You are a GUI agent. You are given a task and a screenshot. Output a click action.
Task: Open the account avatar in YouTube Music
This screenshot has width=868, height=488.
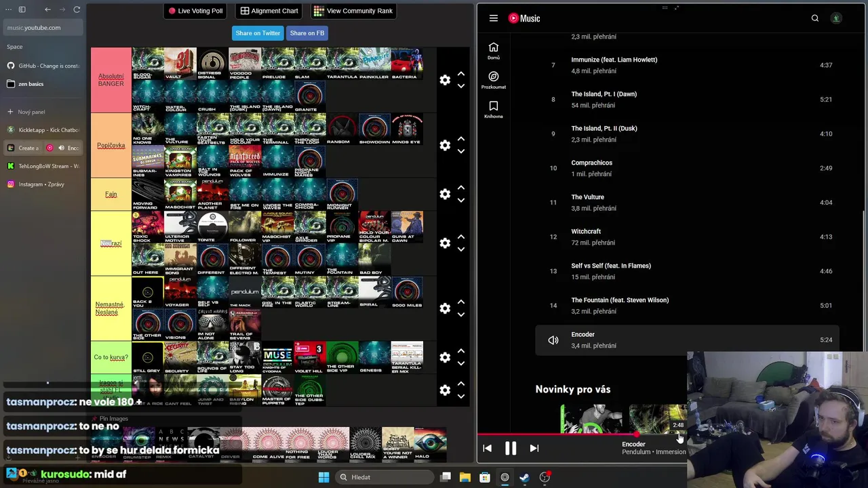pyautogui.click(x=836, y=18)
